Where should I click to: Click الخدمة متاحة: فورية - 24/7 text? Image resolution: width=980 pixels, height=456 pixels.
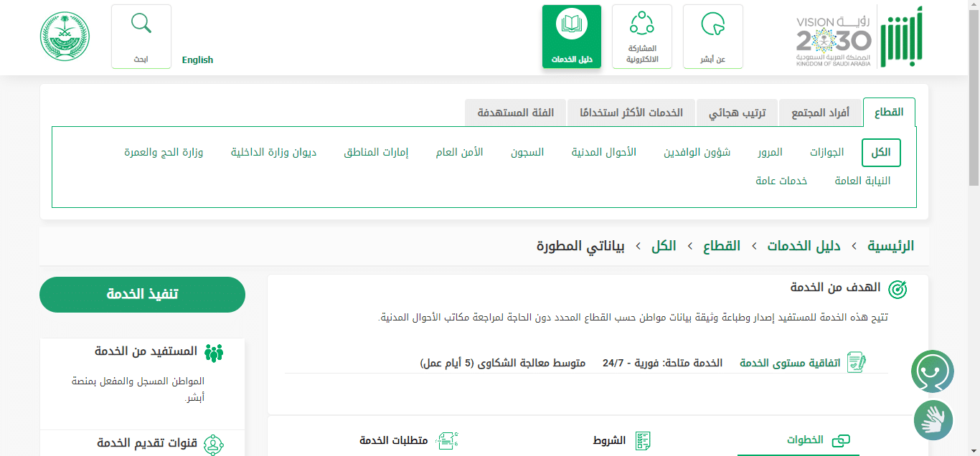(x=662, y=363)
